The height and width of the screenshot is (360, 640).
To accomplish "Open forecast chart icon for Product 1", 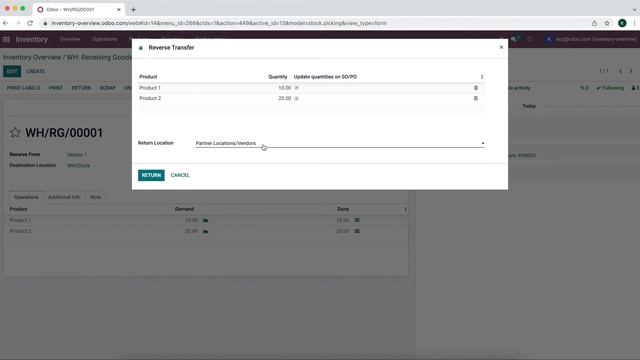I will point(206,220).
